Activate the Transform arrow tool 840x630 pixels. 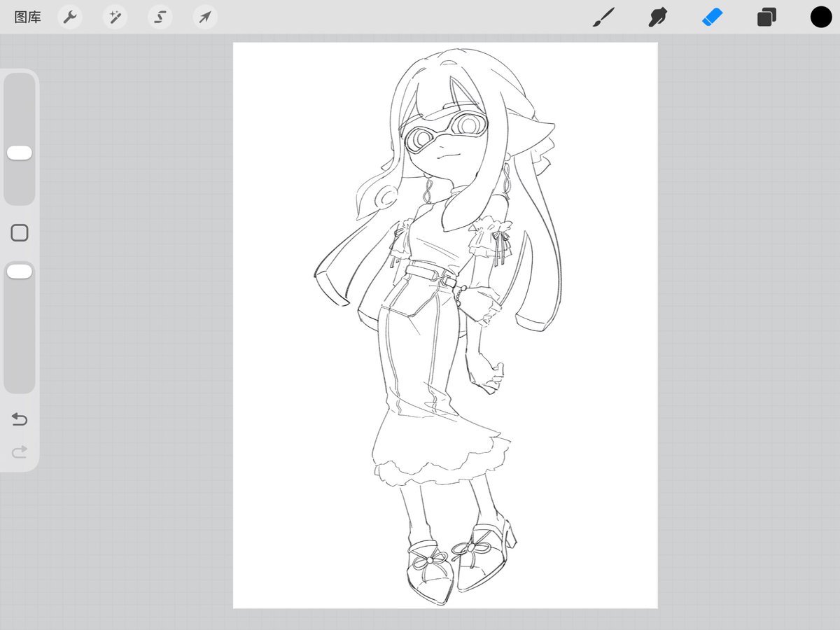(x=205, y=17)
